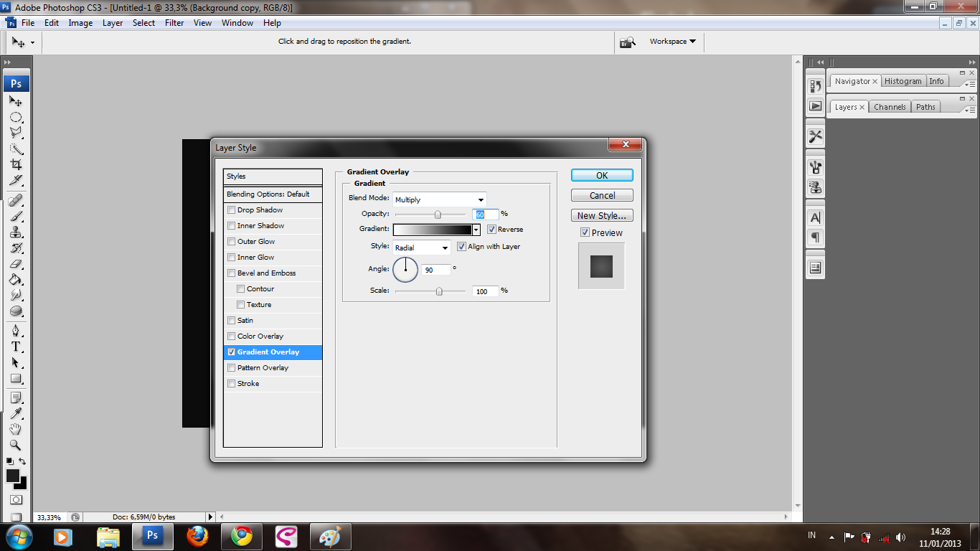This screenshot has width=980, height=551.
Task: Open the Workspace dropdown
Action: click(x=672, y=42)
